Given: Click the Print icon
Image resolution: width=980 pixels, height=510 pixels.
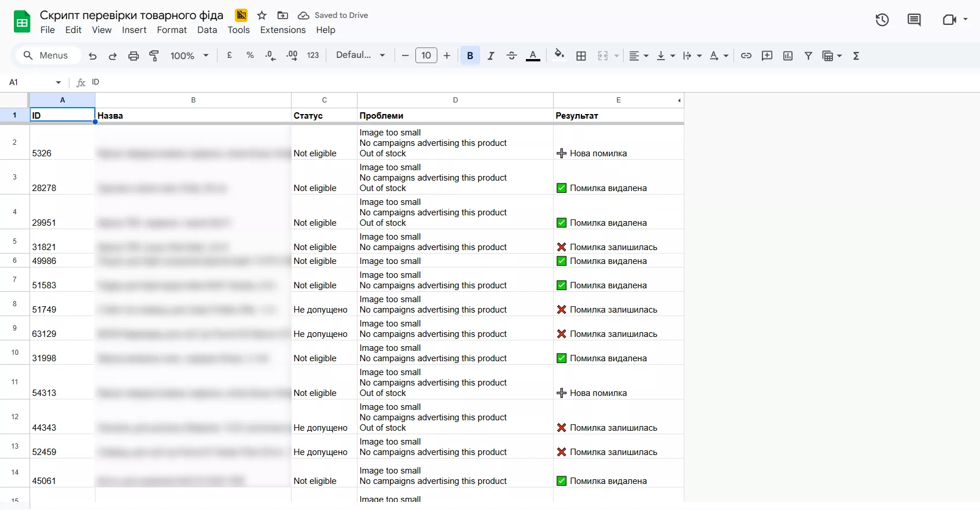Looking at the screenshot, I should 134,56.
